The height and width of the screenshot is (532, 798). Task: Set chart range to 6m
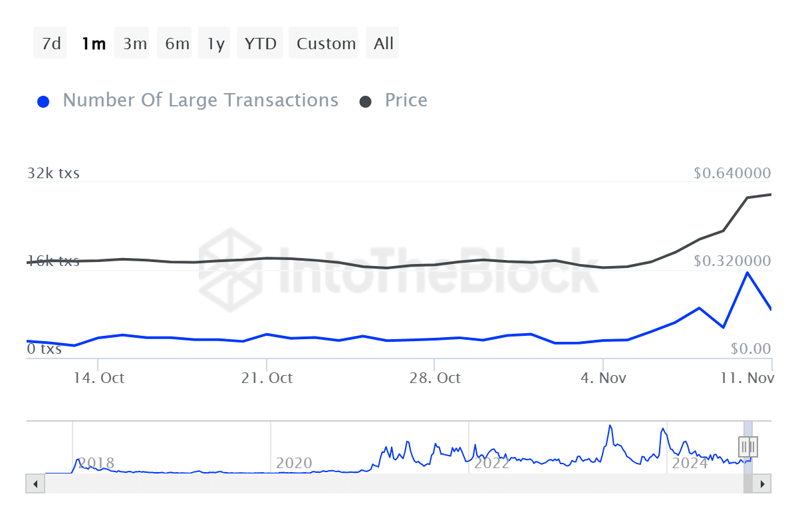[177, 44]
